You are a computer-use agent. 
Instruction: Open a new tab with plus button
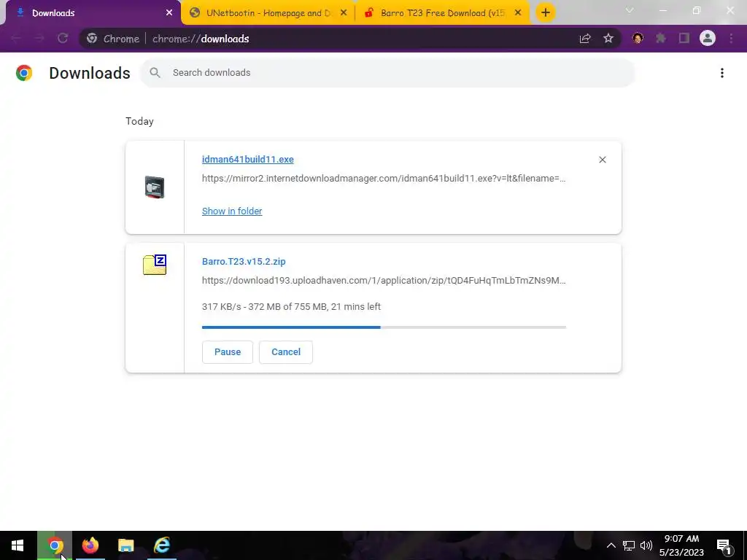click(546, 12)
